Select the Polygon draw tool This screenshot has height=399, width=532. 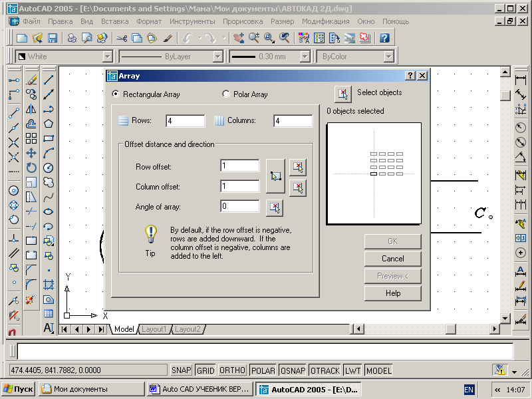pos(49,124)
